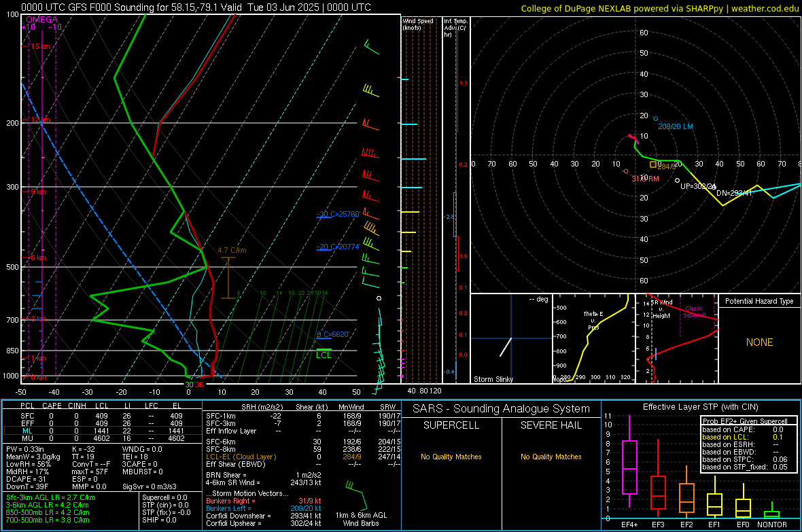Click the SARS - Sounding Analogue System heading
Image resolution: width=802 pixels, height=532 pixels.
tap(502, 409)
